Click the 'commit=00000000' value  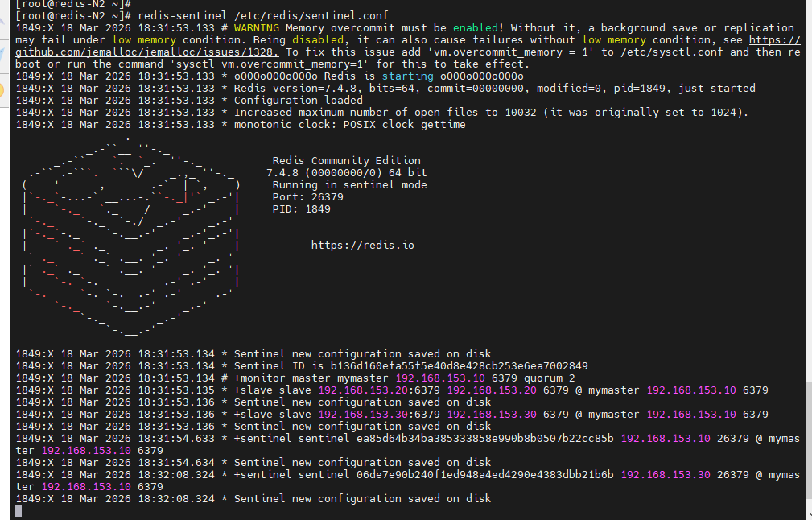pyautogui.click(x=476, y=88)
